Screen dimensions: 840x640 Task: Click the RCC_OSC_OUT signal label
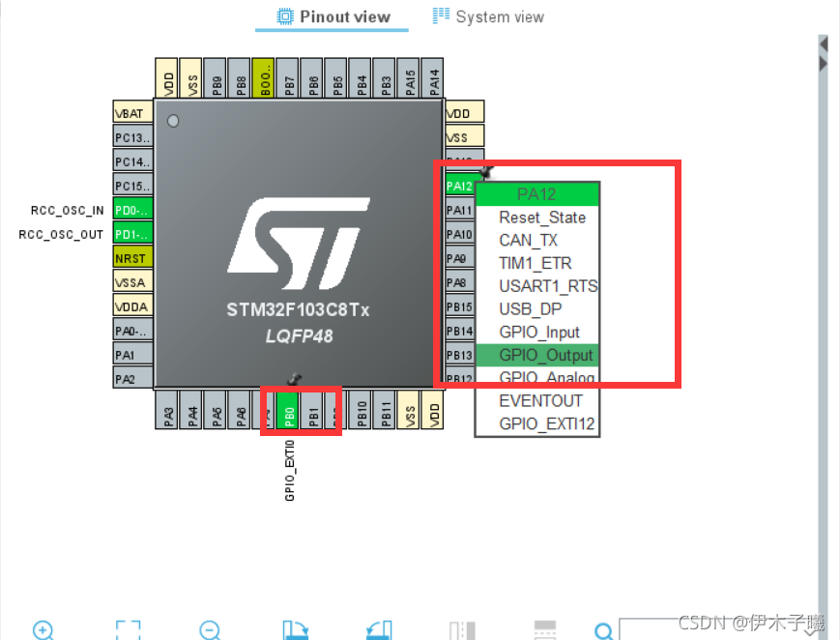click(61, 234)
